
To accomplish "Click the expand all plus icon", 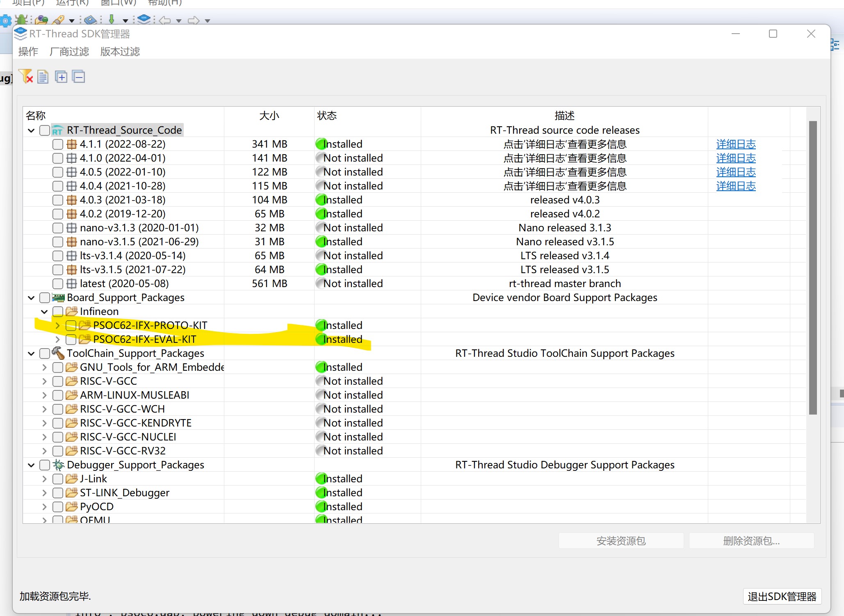I will pos(61,77).
